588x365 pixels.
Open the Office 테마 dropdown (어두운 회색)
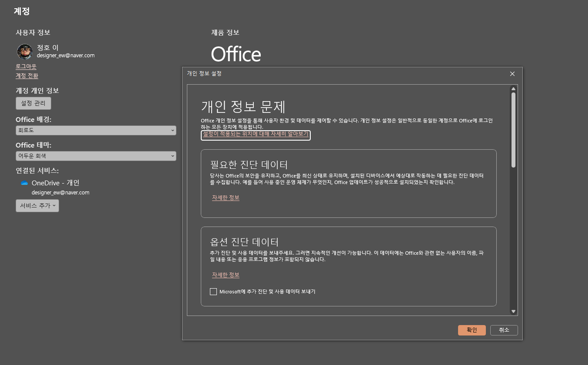click(x=96, y=156)
